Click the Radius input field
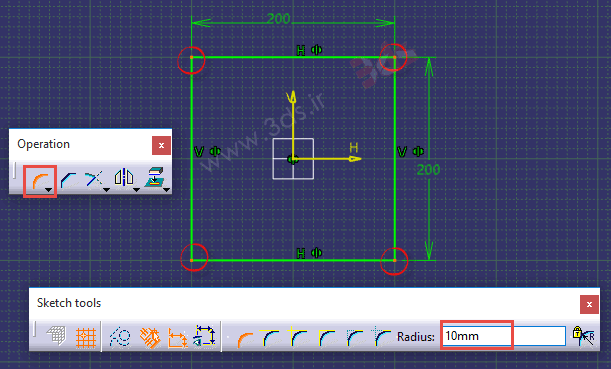 tap(504, 336)
